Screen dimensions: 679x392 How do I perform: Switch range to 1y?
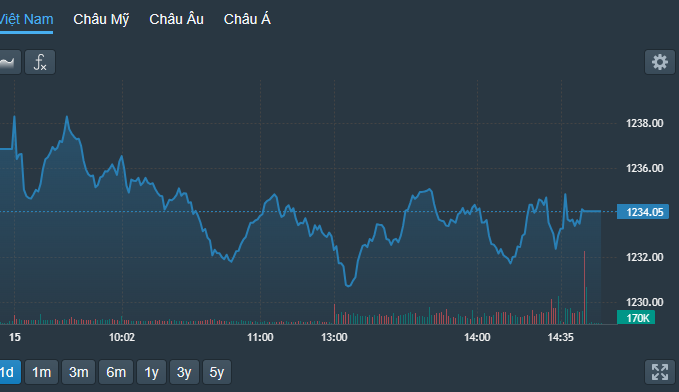152,372
